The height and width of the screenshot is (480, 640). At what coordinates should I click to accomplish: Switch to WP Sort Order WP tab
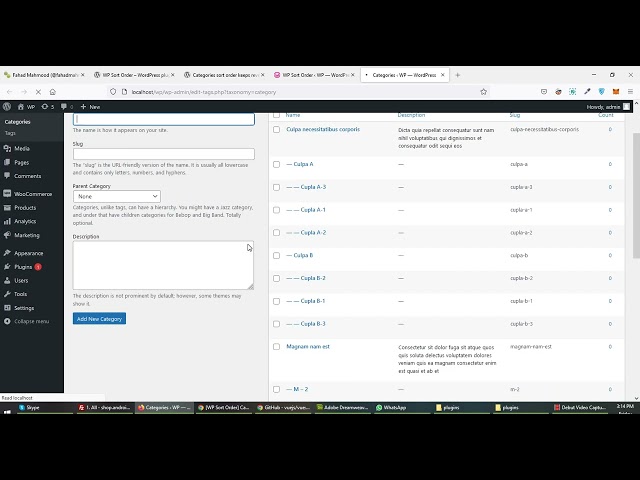click(314, 75)
